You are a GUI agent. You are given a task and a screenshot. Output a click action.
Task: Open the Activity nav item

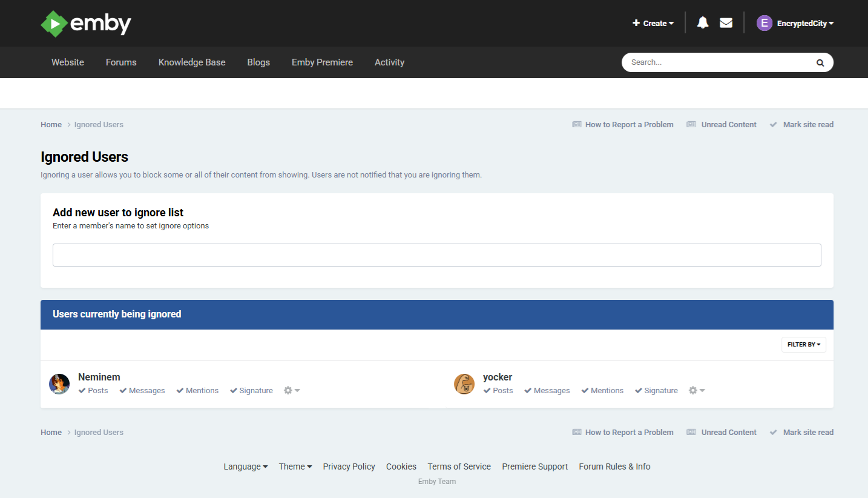(x=389, y=62)
